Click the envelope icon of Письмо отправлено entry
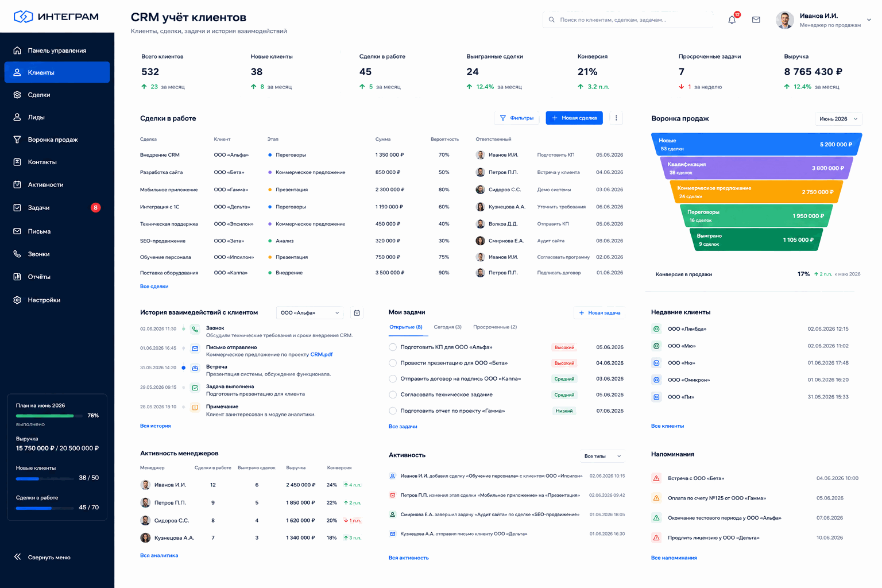The width and height of the screenshot is (882, 588). tap(195, 349)
